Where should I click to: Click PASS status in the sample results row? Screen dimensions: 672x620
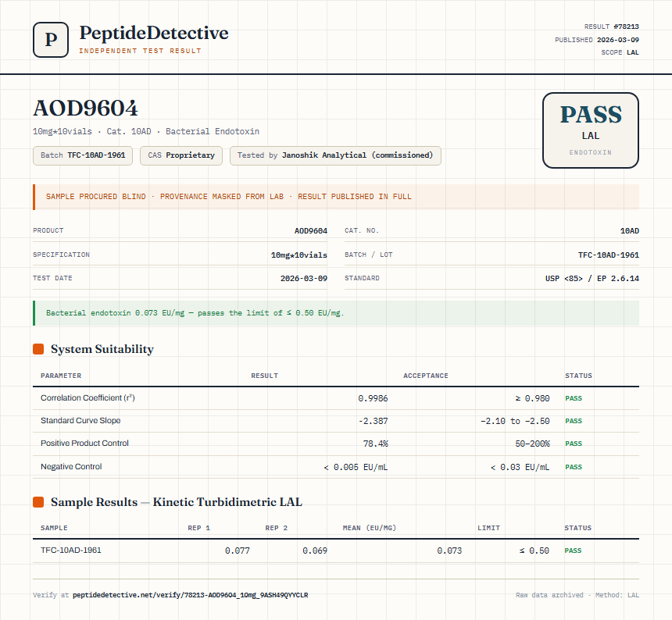click(573, 551)
